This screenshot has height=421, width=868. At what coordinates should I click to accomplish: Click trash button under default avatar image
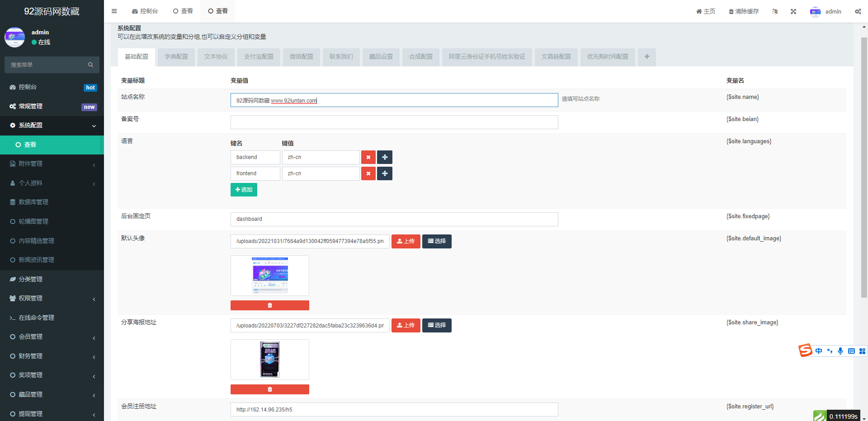pyautogui.click(x=270, y=305)
